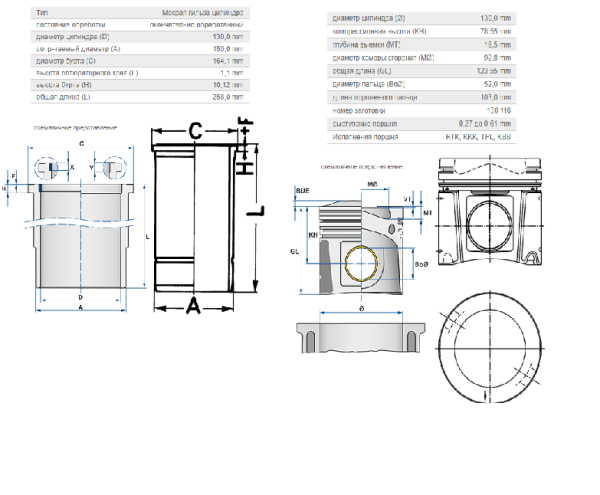
Task: Click the X detail circle on liner schematic
Action: pos(46,168)
